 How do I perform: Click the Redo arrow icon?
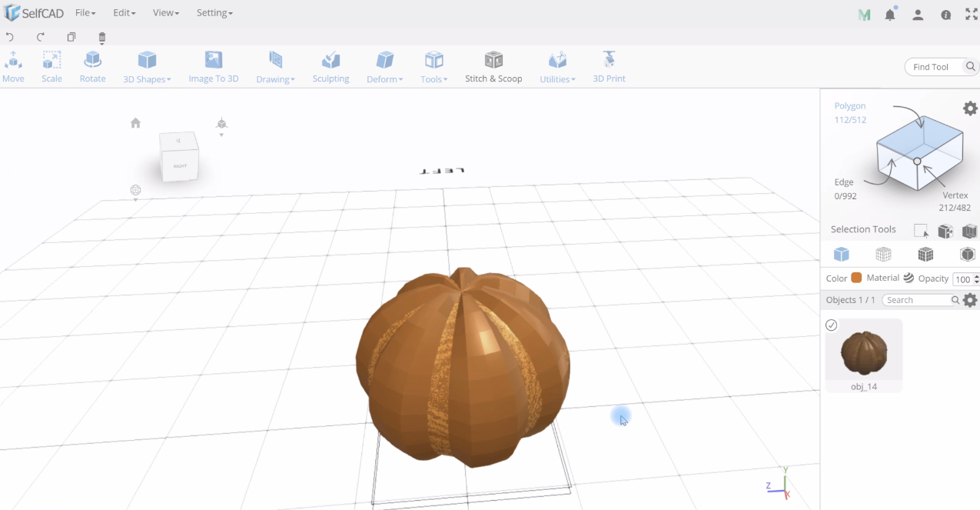41,37
